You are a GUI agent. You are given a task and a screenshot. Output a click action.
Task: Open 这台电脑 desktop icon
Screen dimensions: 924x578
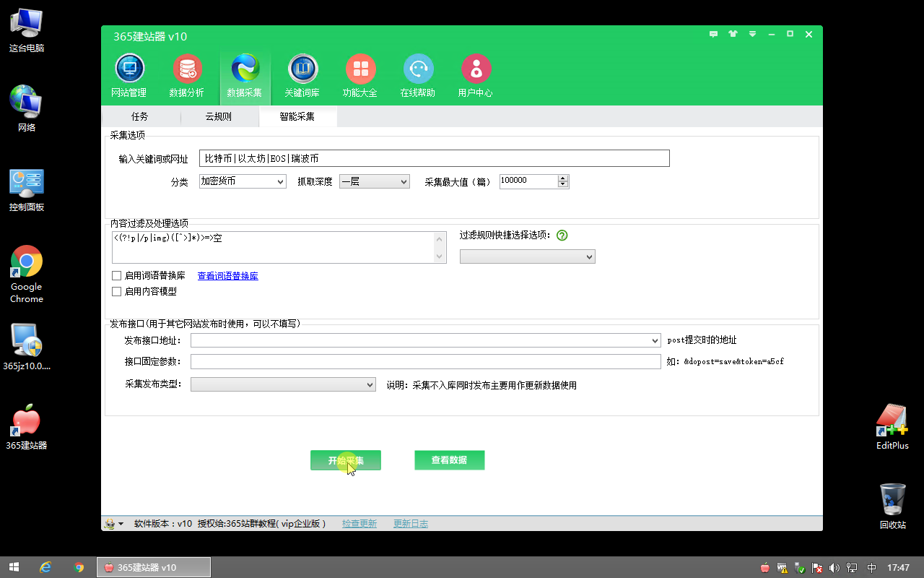(27, 30)
